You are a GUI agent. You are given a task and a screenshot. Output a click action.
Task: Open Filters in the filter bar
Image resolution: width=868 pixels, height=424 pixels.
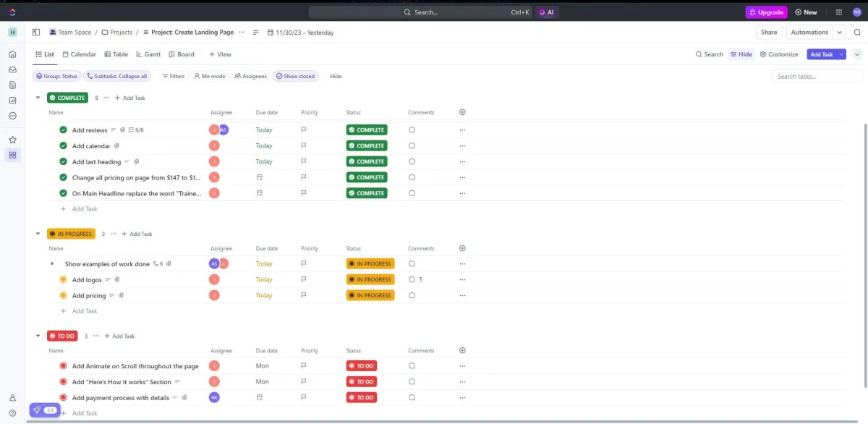tap(173, 76)
